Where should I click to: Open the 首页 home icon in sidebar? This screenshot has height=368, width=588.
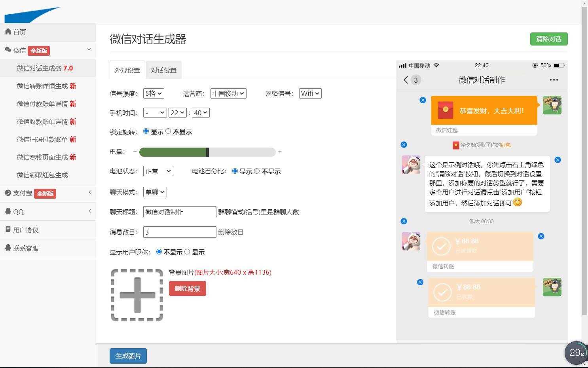tap(9, 32)
